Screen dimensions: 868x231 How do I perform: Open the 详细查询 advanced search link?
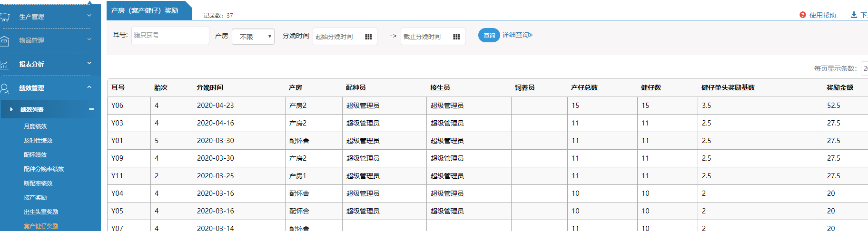click(517, 35)
